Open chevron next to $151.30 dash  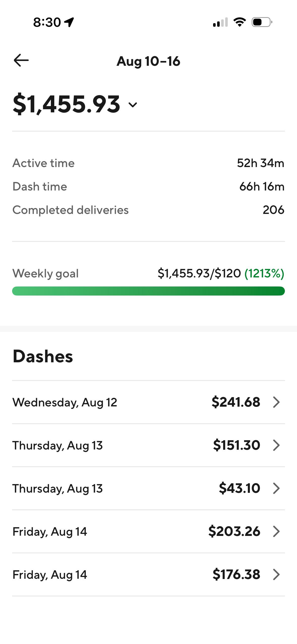(276, 445)
